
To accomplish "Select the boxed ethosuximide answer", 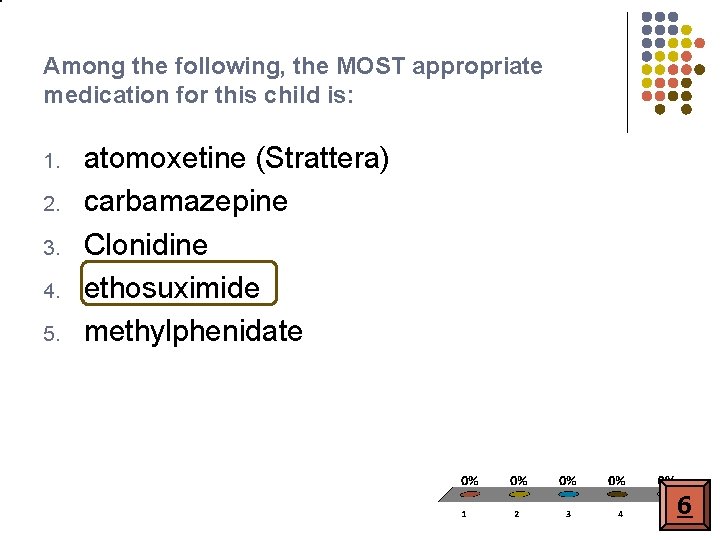I will click(x=179, y=283).
